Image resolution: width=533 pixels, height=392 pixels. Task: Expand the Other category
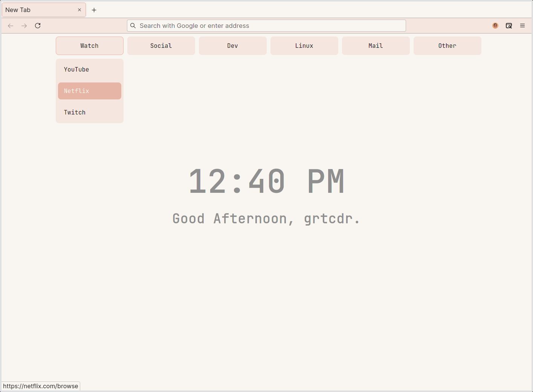click(447, 46)
